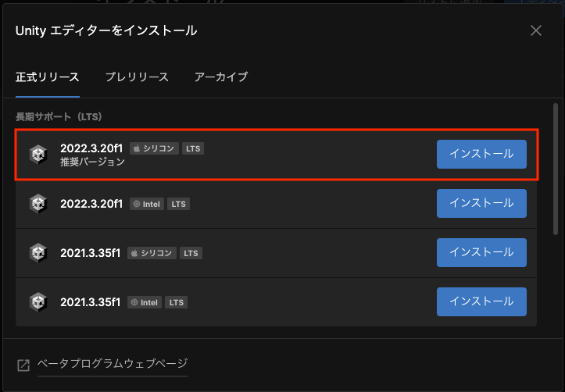The height and width of the screenshot is (392, 565).
Task: Install 2022.3.20f1 Intel LTS editor
Action: pyautogui.click(x=481, y=203)
